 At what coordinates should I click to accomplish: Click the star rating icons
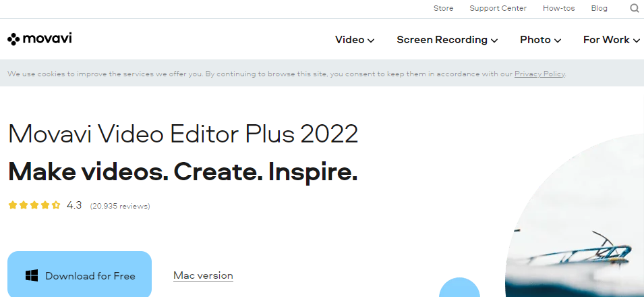[x=34, y=205]
